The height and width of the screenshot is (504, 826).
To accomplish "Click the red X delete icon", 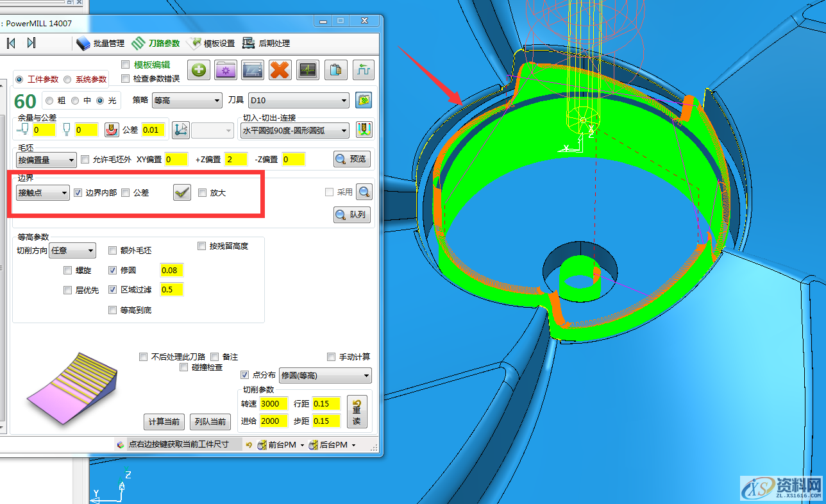I will pos(280,70).
